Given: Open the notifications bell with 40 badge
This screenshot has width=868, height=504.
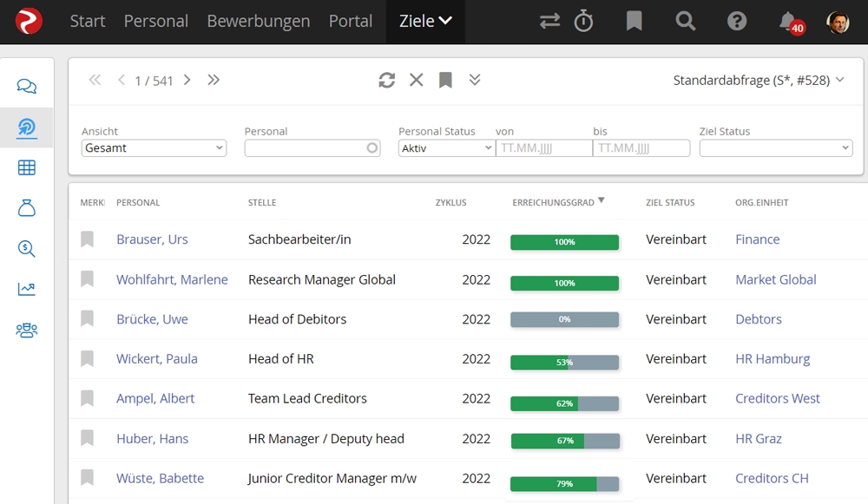Looking at the screenshot, I should pos(788,22).
